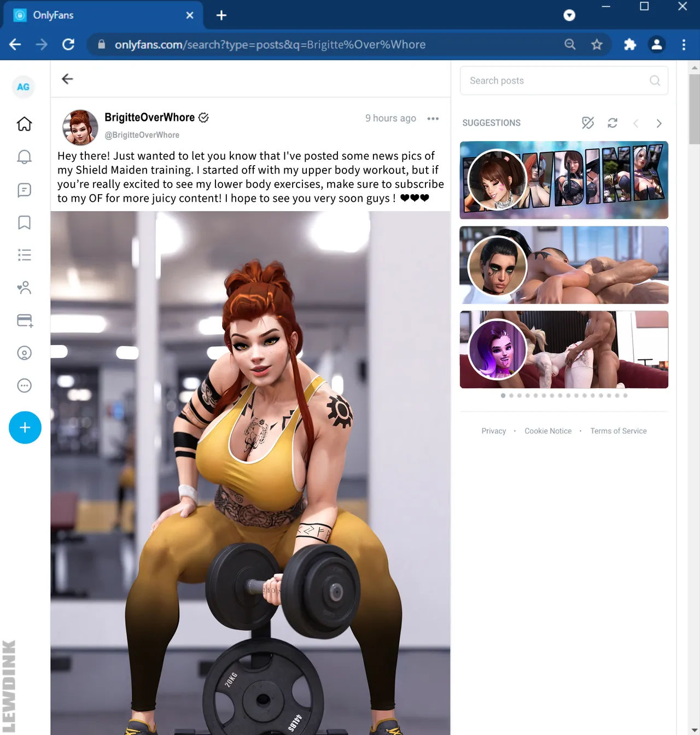Select the first suggestions carousel dot
The width and height of the screenshot is (700, 735).
pos(503,395)
